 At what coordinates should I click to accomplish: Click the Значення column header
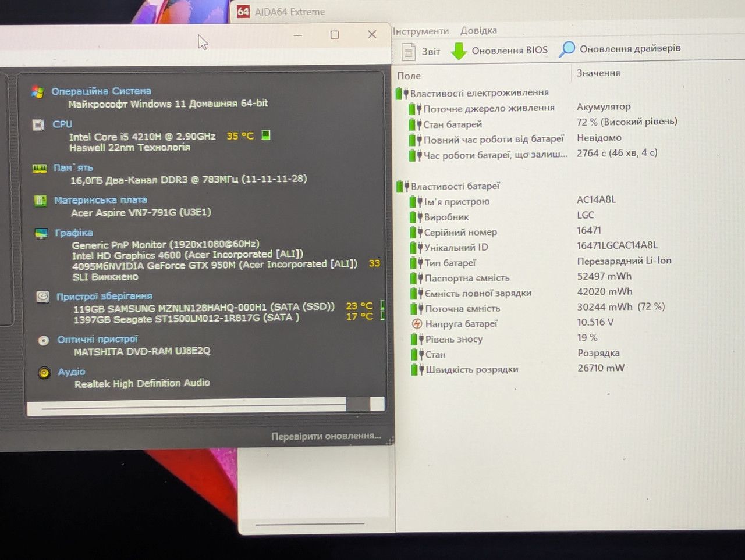tap(598, 73)
